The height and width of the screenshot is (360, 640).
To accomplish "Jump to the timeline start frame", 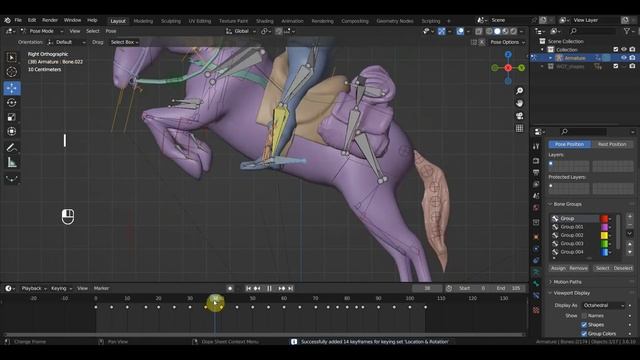I will tap(248, 288).
